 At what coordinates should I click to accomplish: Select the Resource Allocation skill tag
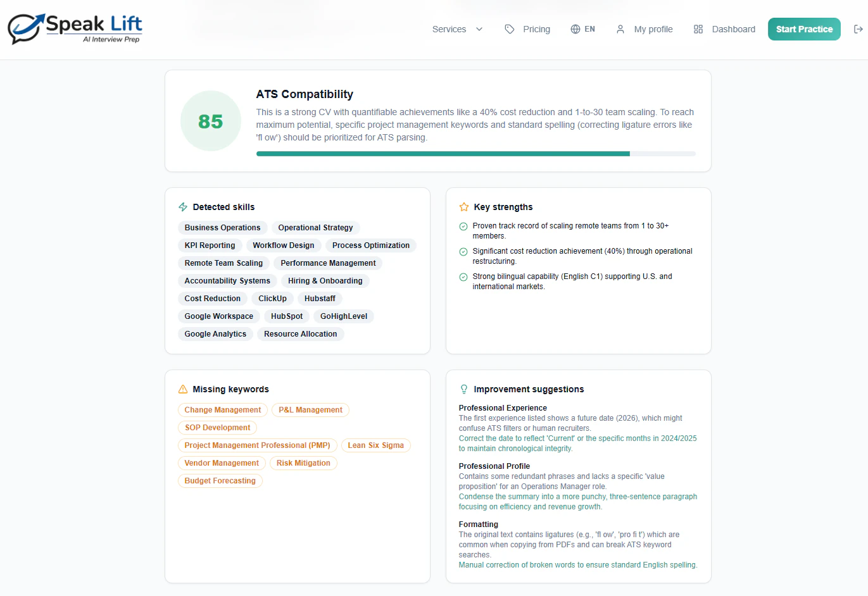click(301, 334)
